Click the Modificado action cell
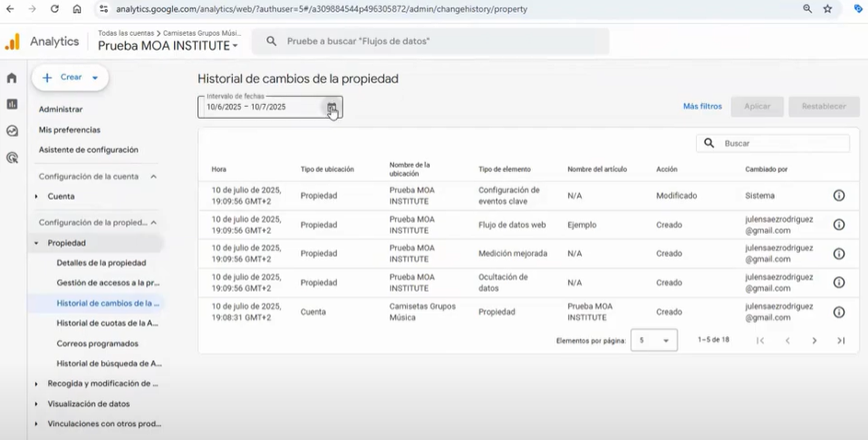 [677, 196]
